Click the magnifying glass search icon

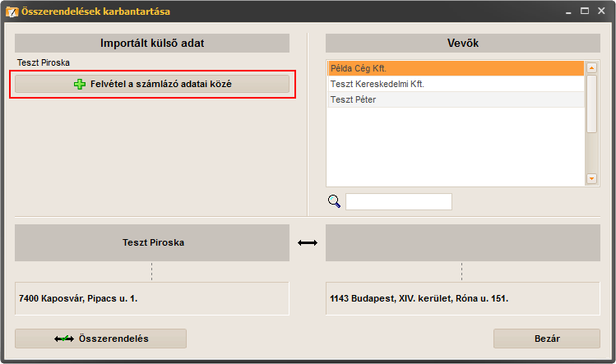pos(335,201)
